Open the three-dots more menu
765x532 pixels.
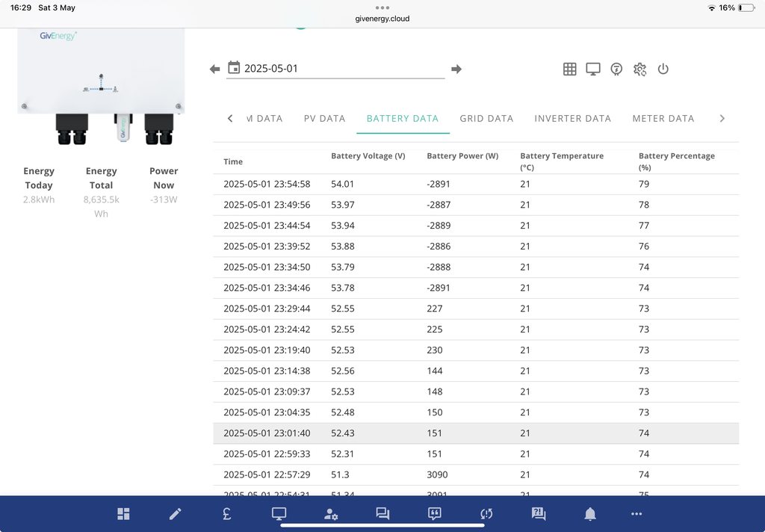[637, 513]
